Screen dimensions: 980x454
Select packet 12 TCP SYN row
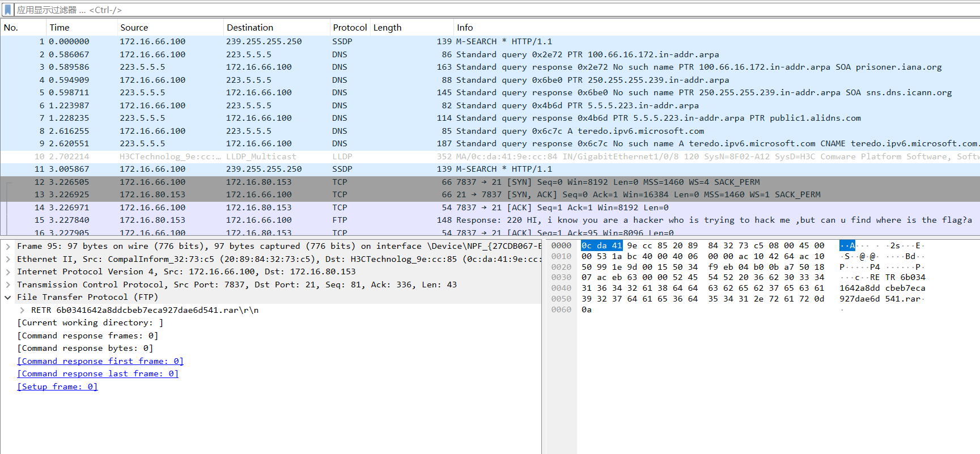point(490,182)
